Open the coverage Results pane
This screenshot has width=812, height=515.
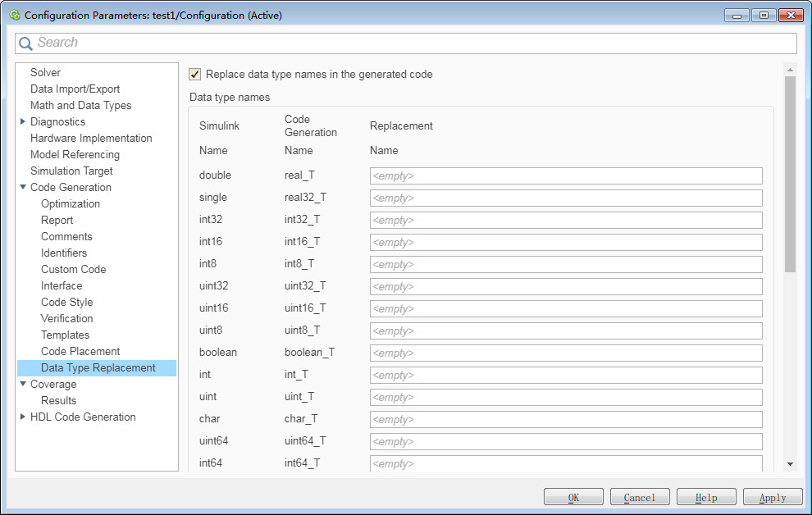(59, 400)
